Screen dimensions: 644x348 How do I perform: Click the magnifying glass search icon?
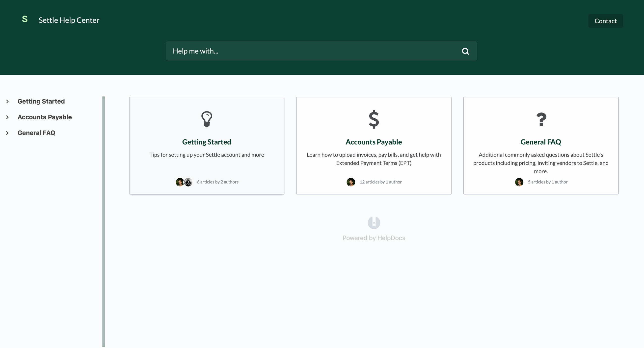[465, 51]
